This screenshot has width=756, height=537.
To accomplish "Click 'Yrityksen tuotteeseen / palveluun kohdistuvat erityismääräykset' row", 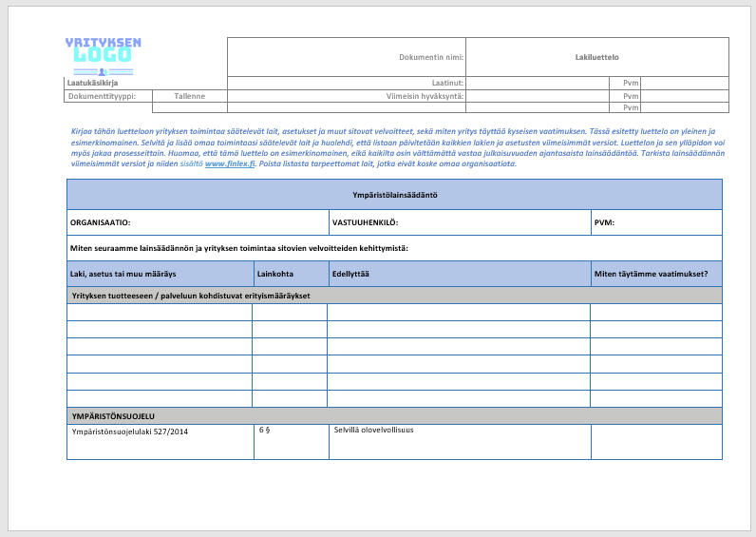I will tap(394, 296).
